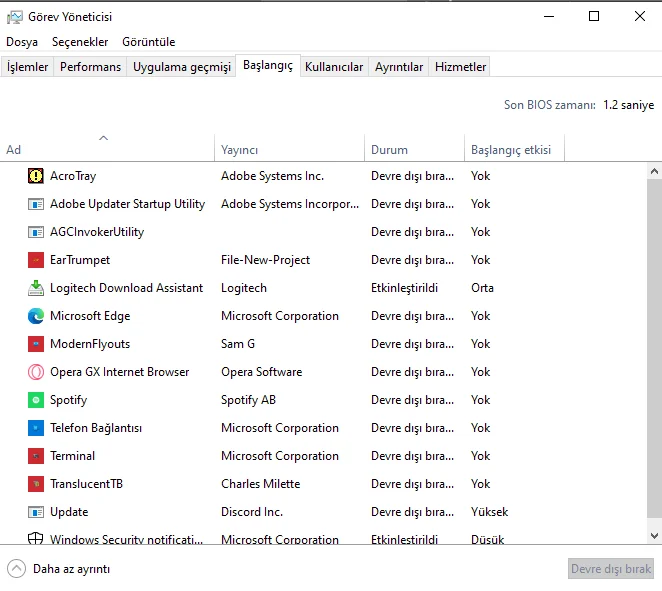Select the Update entry name

click(69, 512)
